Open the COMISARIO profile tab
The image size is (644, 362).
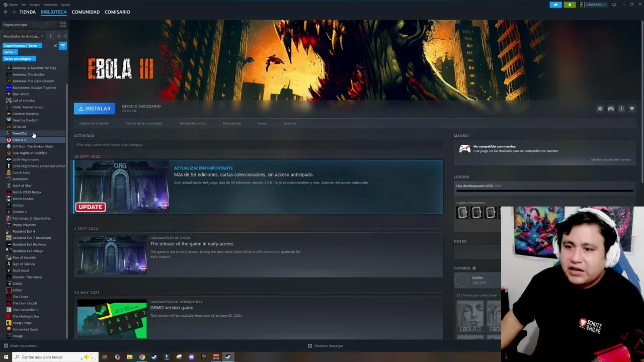coord(117,12)
